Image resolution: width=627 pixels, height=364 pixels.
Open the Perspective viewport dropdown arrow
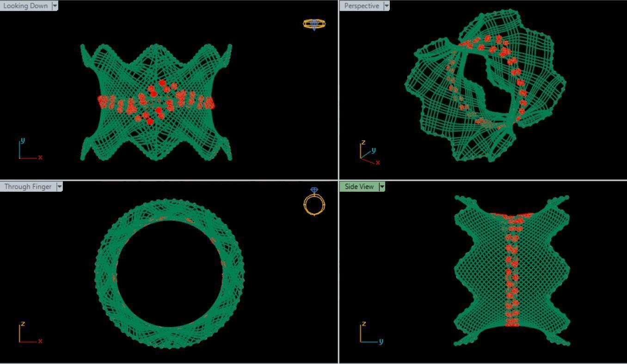tap(387, 6)
